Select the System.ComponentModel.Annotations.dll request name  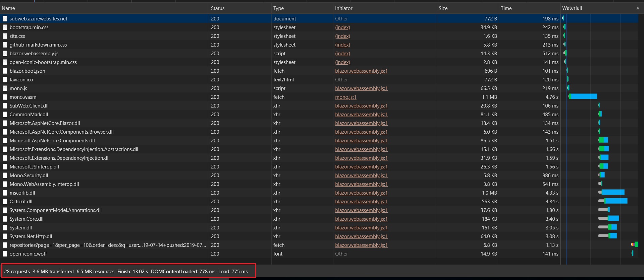[x=56, y=210]
